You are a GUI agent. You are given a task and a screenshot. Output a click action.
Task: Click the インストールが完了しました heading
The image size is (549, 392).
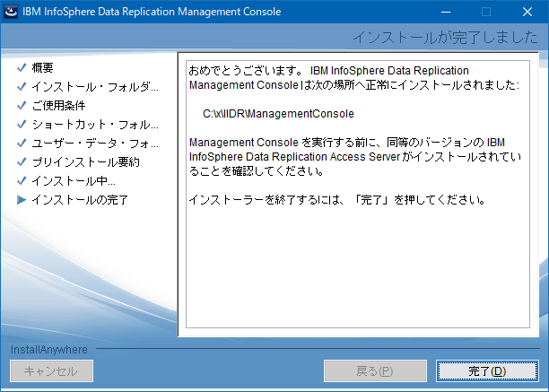(x=445, y=37)
